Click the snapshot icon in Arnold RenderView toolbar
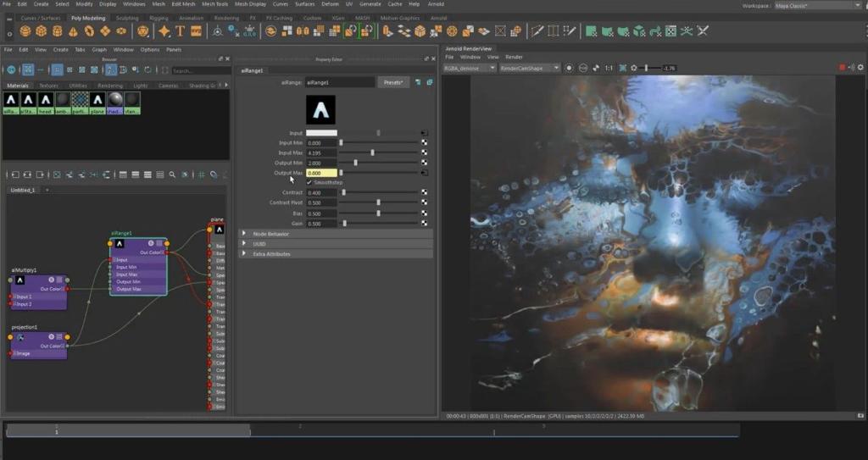Image resolution: width=868 pixels, height=460 pixels. click(569, 68)
